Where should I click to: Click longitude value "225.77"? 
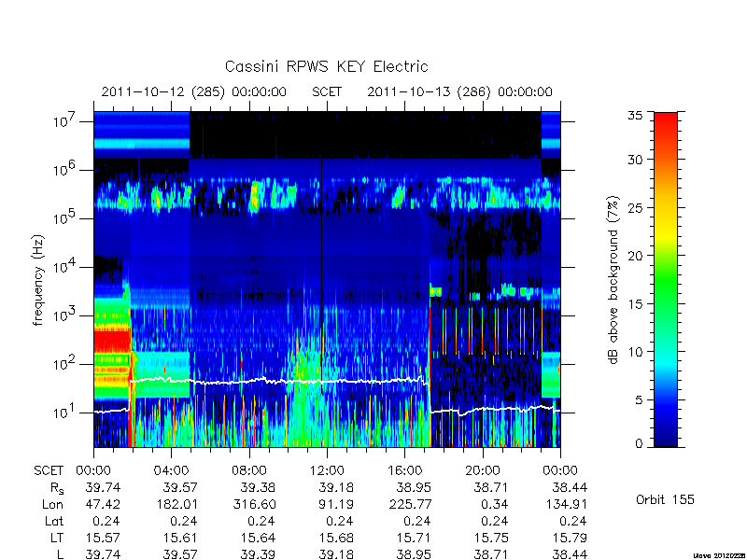tap(410, 504)
